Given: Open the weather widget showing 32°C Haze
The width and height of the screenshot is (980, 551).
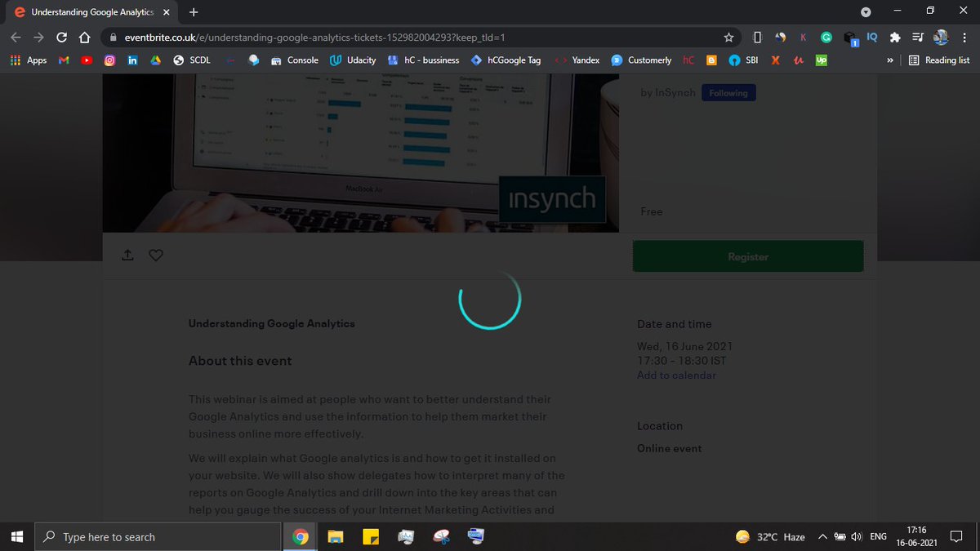Looking at the screenshot, I should pos(771,537).
